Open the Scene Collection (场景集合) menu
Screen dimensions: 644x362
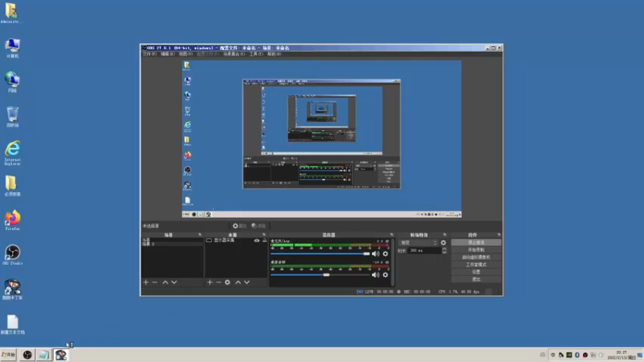click(x=233, y=54)
